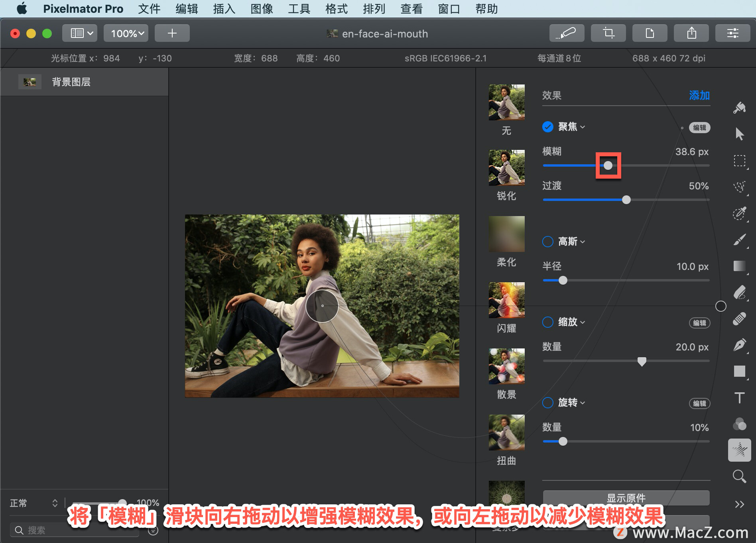
Task: Click the 过渡 slider track
Action: pyautogui.click(x=626, y=200)
